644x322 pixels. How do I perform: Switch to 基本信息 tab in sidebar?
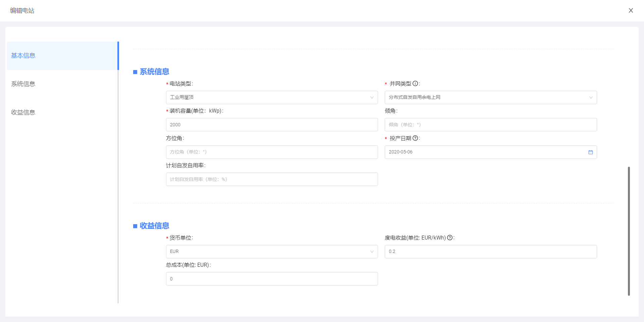click(x=23, y=56)
